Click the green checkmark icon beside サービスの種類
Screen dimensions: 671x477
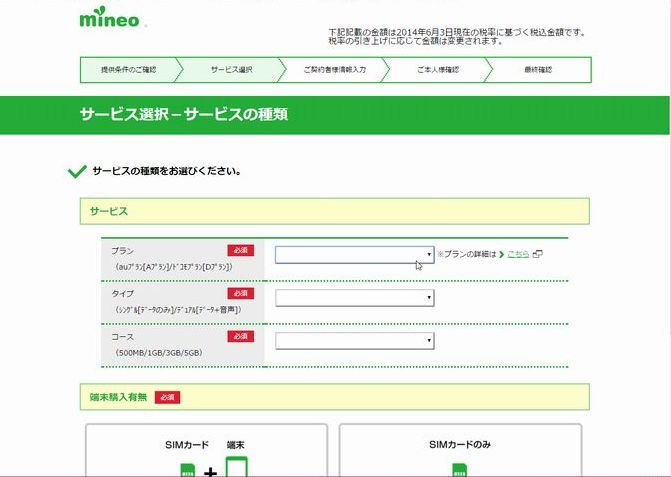click(x=77, y=171)
